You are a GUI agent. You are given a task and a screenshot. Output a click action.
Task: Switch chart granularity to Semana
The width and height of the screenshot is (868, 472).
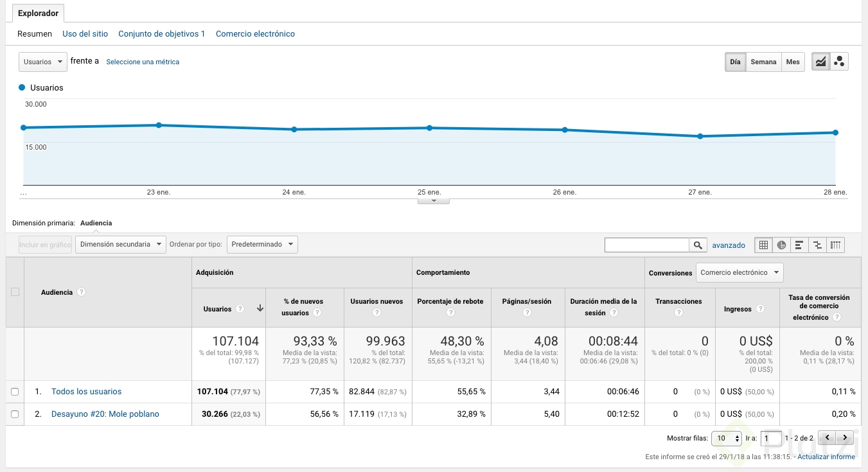pyautogui.click(x=763, y=62)
